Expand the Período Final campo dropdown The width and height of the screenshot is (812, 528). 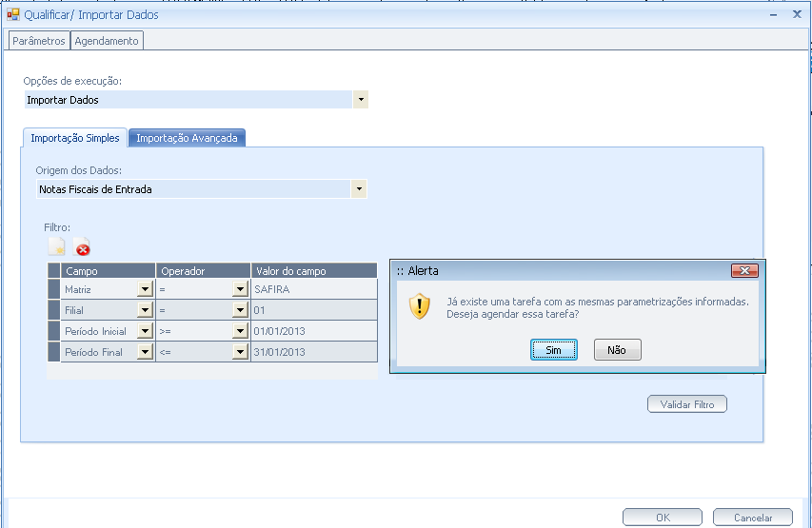pyautogui.click(x=145, y=351)
